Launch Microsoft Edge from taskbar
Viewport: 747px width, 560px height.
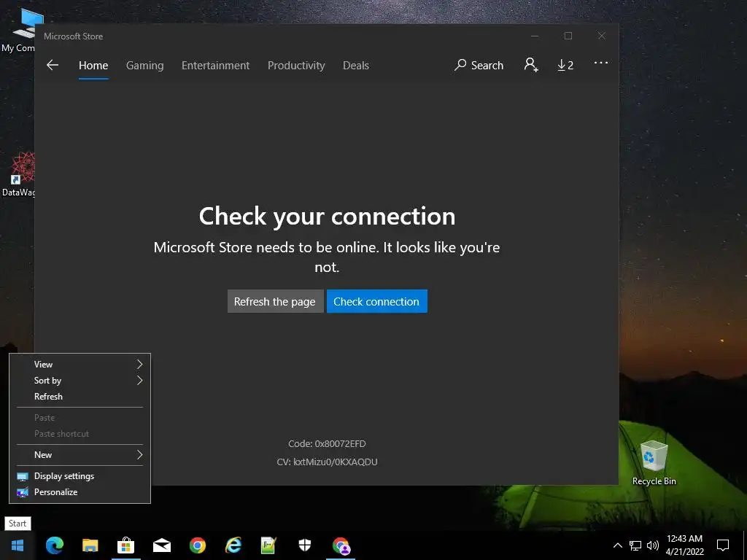point(54,545)
